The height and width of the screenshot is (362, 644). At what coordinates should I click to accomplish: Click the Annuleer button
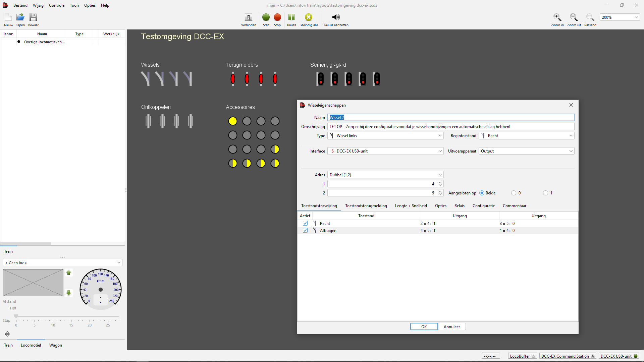(451, 327)
